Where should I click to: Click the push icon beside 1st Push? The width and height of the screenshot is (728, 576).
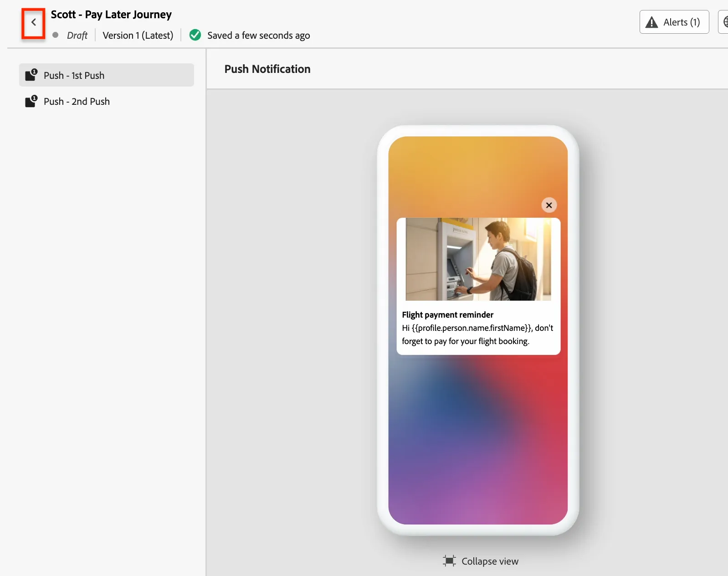(x=31, y=75)
